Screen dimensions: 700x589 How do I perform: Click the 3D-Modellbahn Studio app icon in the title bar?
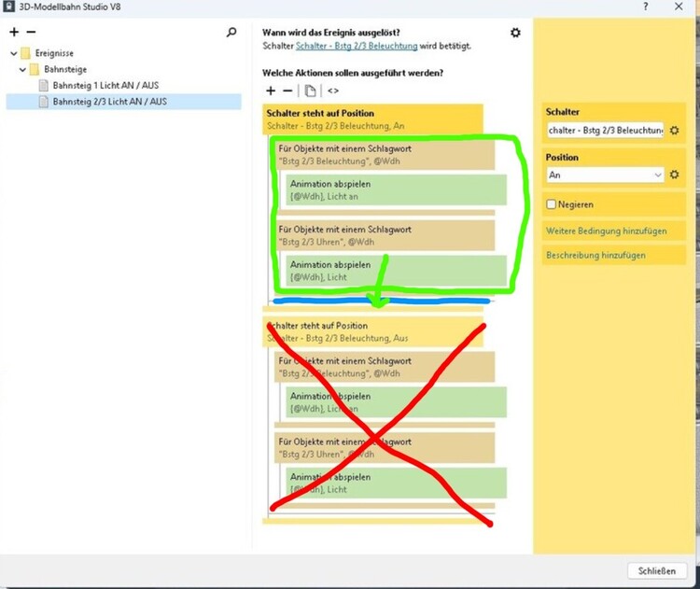(x=8, y=7)
